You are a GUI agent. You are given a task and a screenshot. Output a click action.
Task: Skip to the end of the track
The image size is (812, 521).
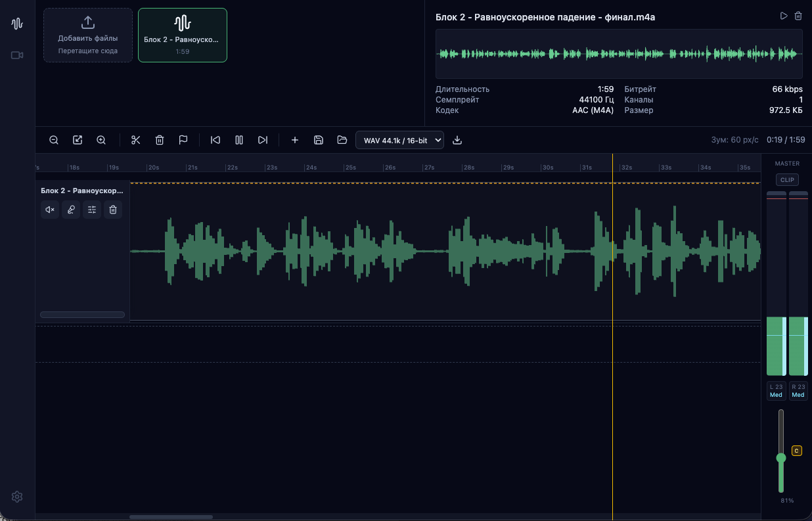(263, 140)
